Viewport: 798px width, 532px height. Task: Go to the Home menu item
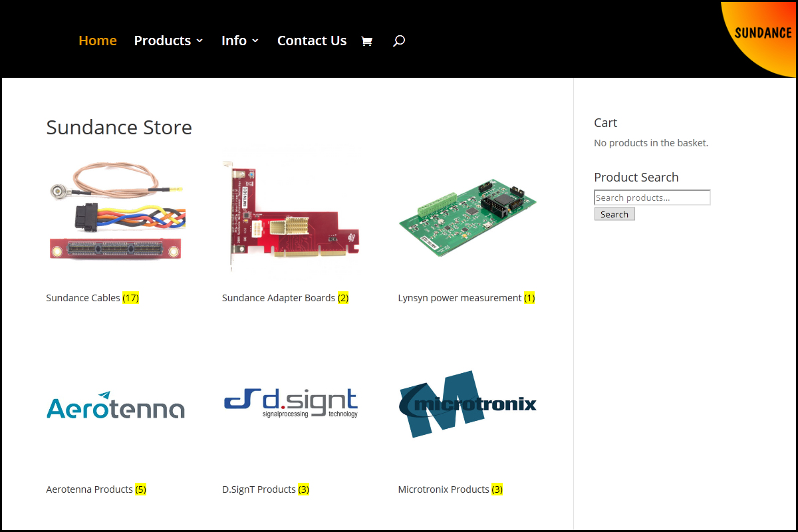pos(98,41)
